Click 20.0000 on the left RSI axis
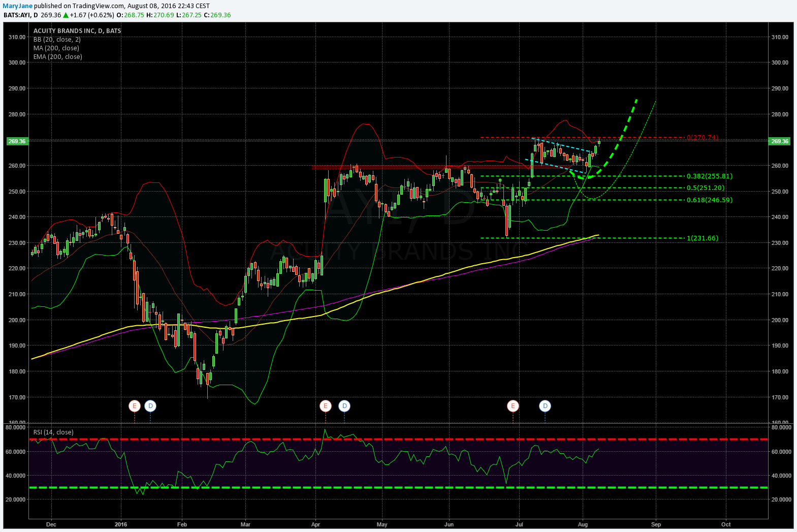 point(15,499)
